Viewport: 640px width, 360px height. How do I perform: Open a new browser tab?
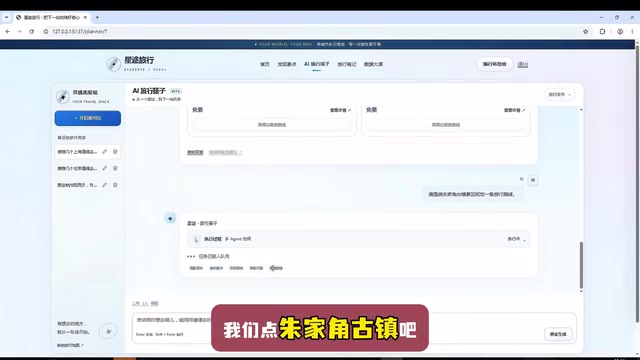(97, 18)
